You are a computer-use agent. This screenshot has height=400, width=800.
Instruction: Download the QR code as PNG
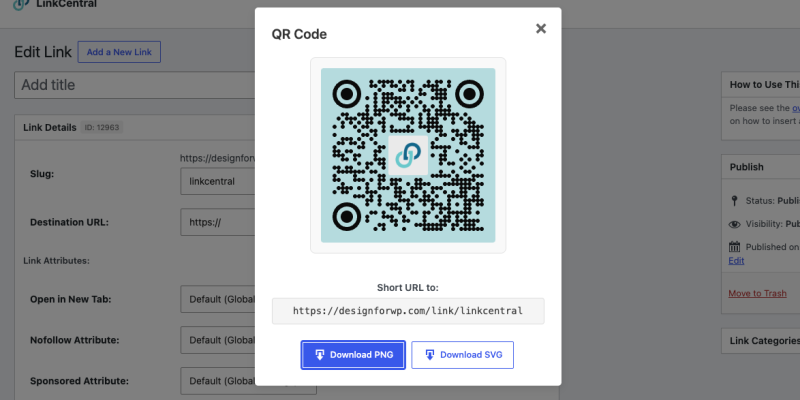pyautogui.click(x=353, y=355)
